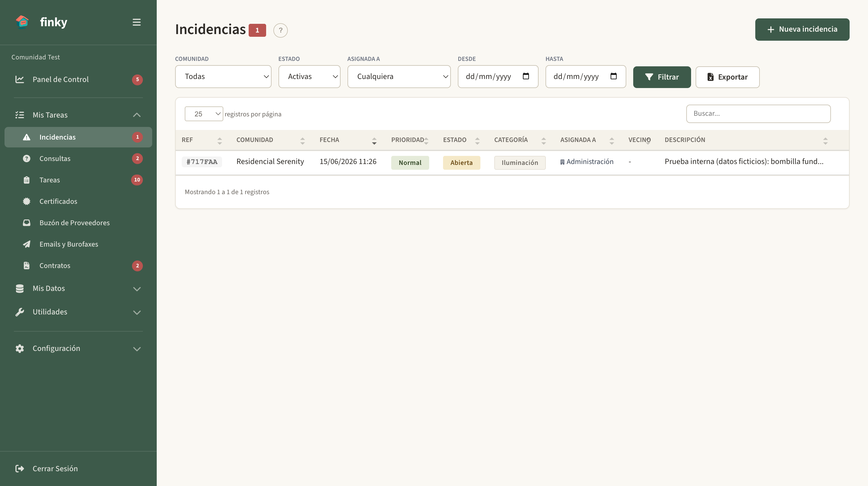Click the Normal priority tag

tap(410, 163)
